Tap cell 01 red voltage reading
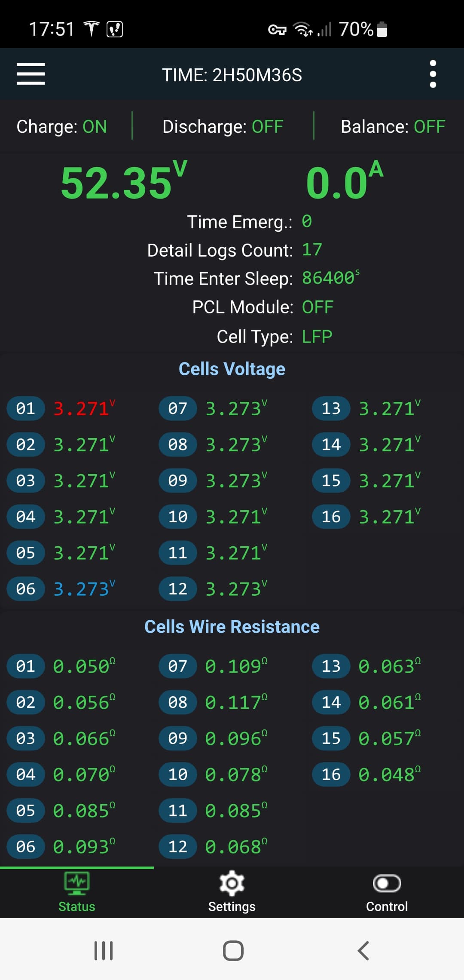 (84, 408)
